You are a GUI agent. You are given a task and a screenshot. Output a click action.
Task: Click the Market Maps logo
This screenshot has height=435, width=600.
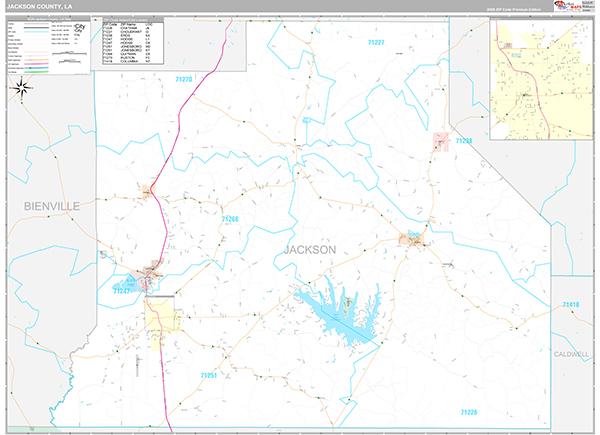pyautogui.click(x=568, y=5)
